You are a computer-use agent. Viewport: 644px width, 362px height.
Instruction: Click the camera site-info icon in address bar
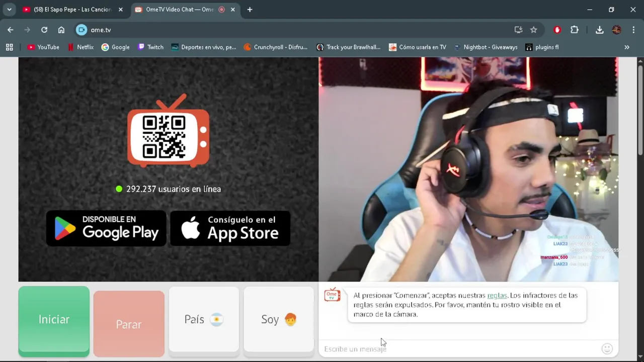pyautogui.click(x=82, y=30)
